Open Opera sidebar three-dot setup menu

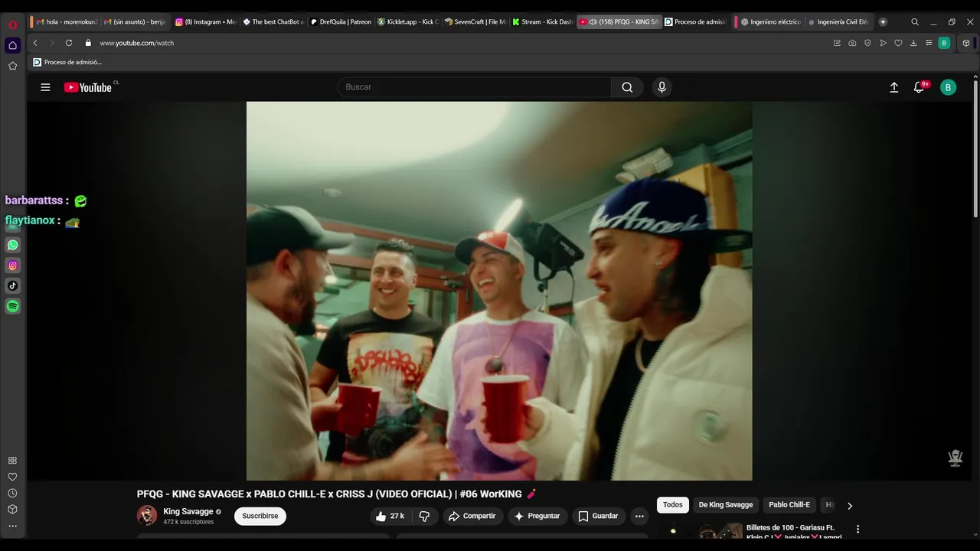pos(12,526)
